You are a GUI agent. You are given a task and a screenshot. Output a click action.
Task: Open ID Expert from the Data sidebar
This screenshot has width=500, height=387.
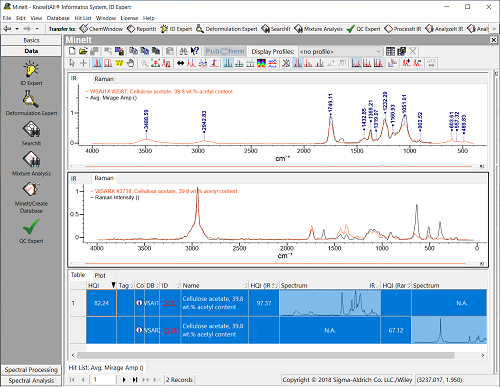click(x=31, y=73)
